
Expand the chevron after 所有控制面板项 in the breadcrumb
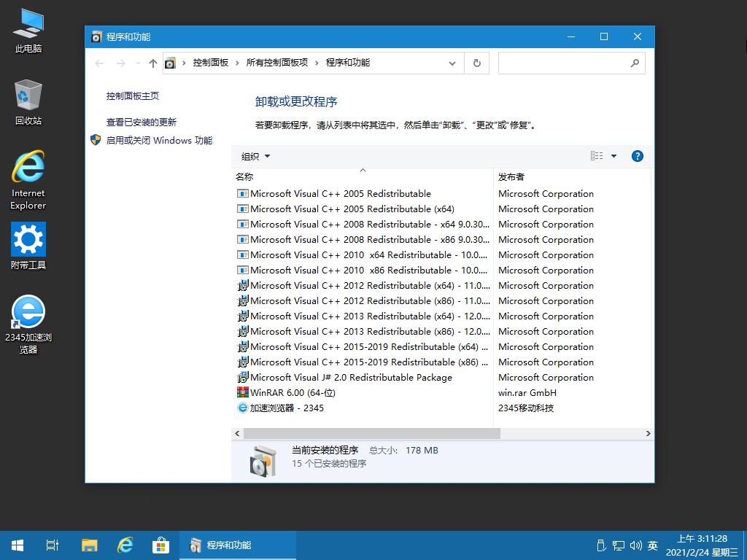point(317,63)
